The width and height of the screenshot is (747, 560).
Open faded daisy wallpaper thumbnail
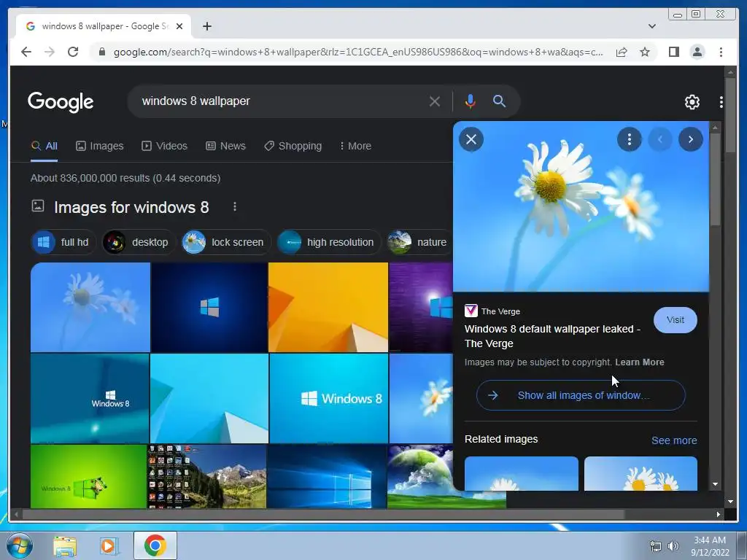[90, 307]
